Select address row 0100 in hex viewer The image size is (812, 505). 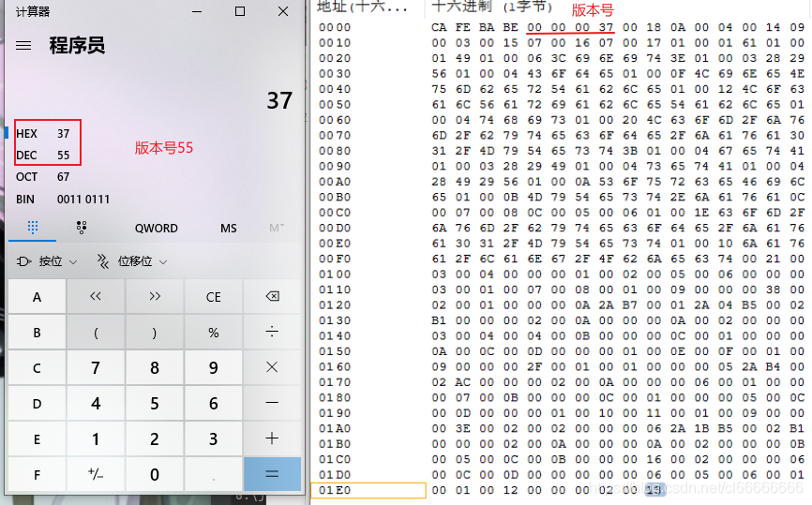[335, 275]
